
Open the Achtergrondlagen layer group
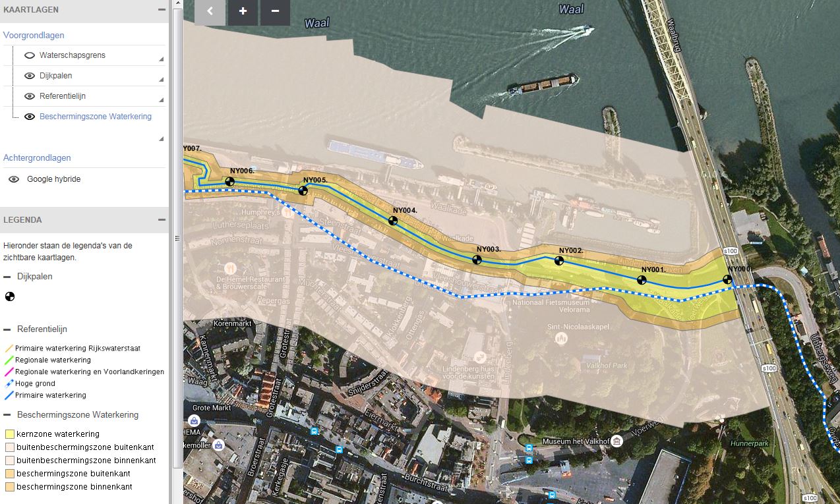(37, 157)
